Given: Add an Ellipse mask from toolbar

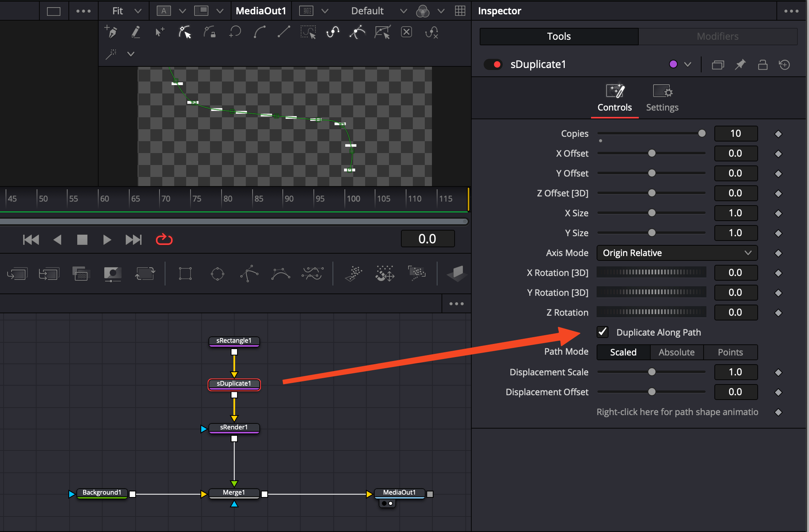Looking at the screenshot, I should 218,274.
